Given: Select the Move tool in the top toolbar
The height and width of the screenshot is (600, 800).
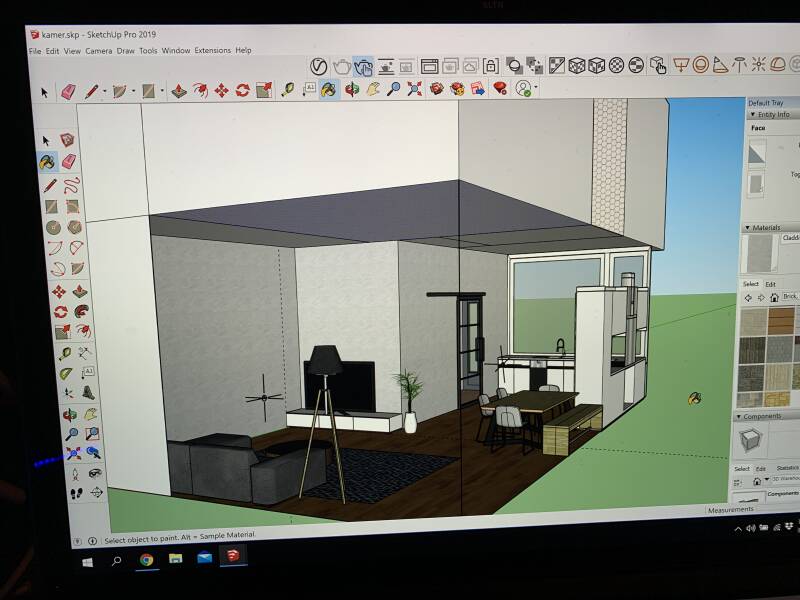Looking at the screenshot, I should (221, 91).
